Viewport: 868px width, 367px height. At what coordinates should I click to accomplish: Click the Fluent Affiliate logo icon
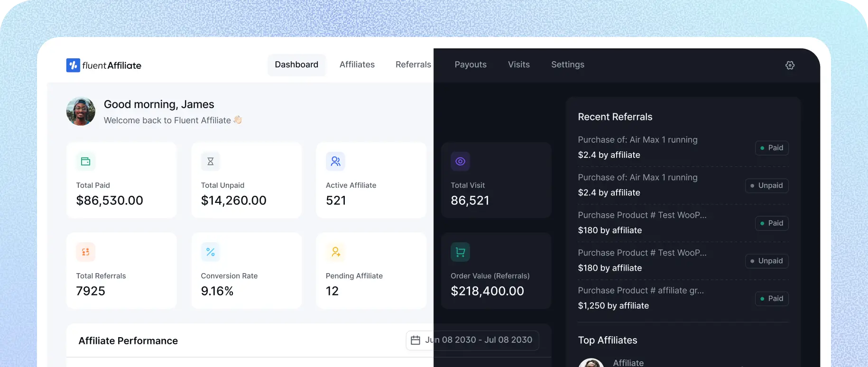73,65
